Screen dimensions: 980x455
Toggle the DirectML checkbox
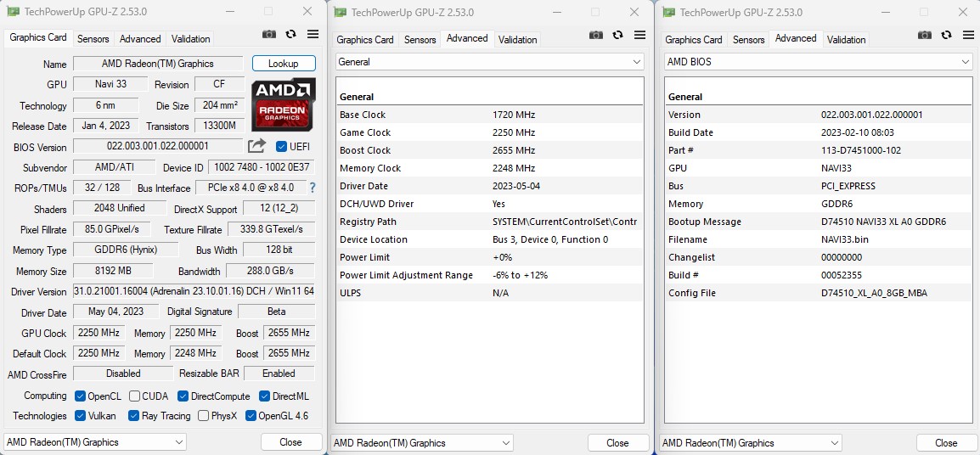[x=264, y=396]
